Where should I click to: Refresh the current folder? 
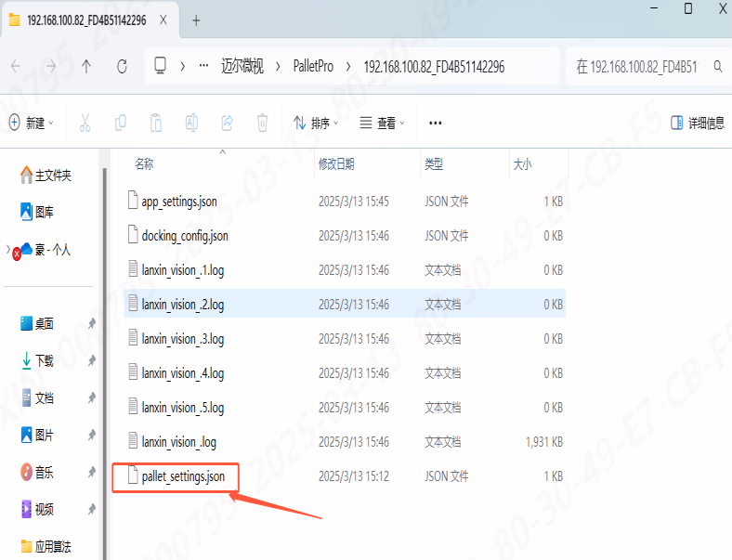pyautogui.click(x=122, y=66)
